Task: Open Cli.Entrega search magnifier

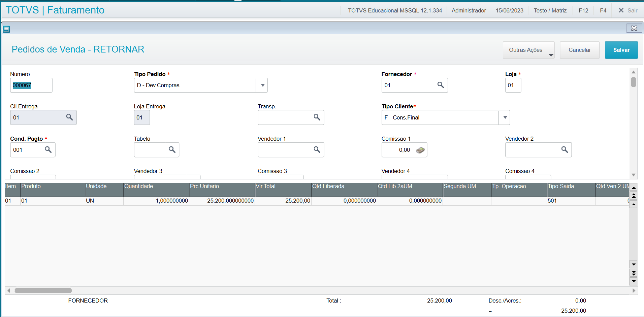Action: coord(69,117)
